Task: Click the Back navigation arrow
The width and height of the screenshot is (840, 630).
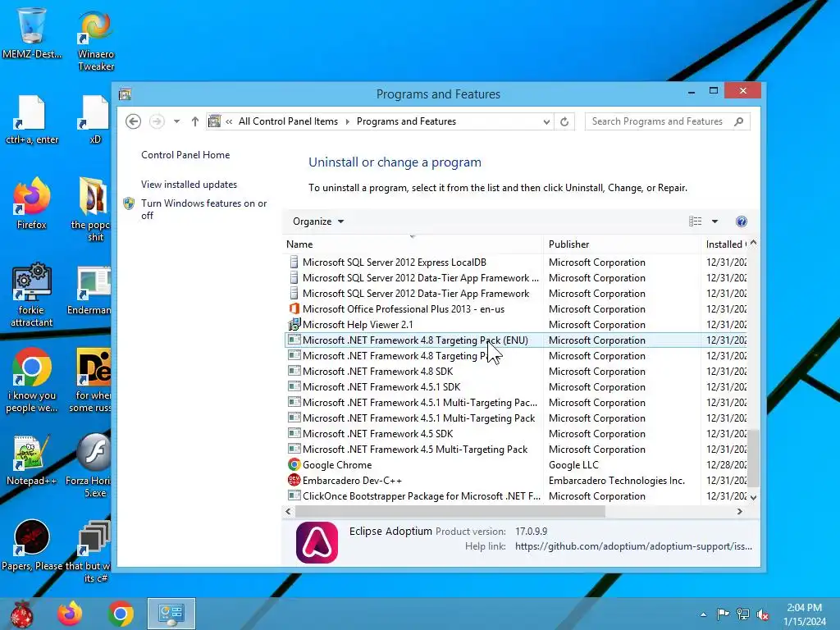Action: tap(134, 121)
